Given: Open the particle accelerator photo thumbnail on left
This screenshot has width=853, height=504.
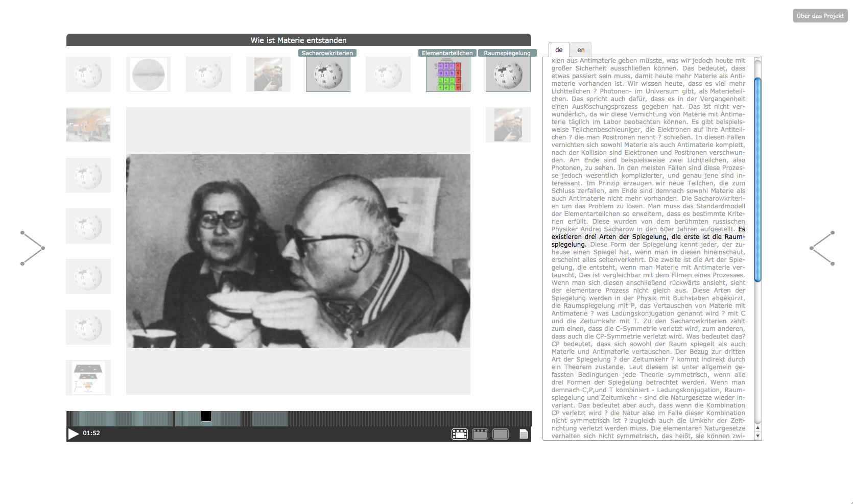Looking at the screenshot, I should pos(88,125).
